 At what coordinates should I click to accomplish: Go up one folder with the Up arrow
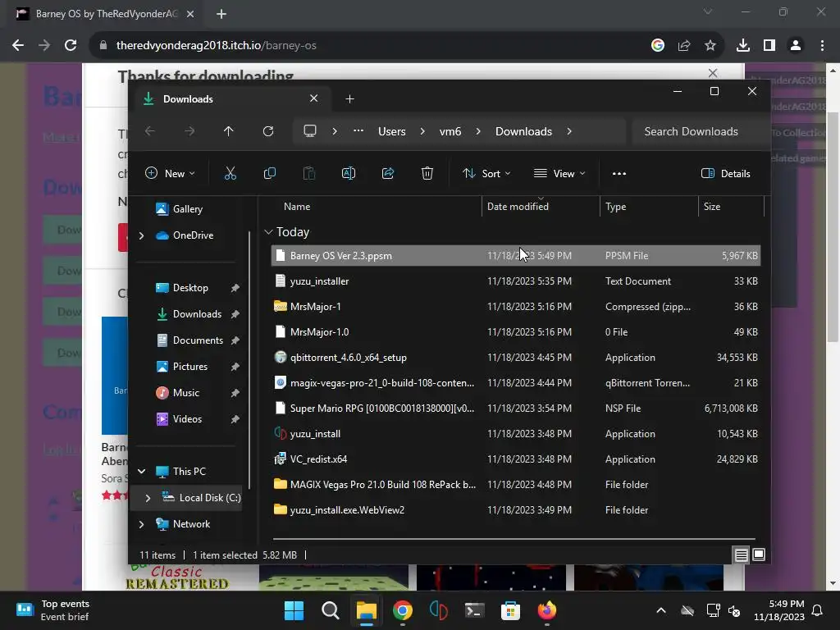[x=228, y=131]
